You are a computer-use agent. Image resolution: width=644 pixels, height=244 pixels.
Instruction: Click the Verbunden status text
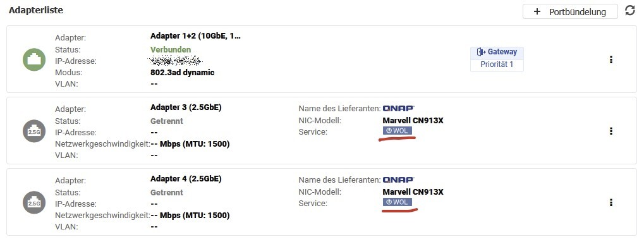pyautogui.click(x=171, y=50)
